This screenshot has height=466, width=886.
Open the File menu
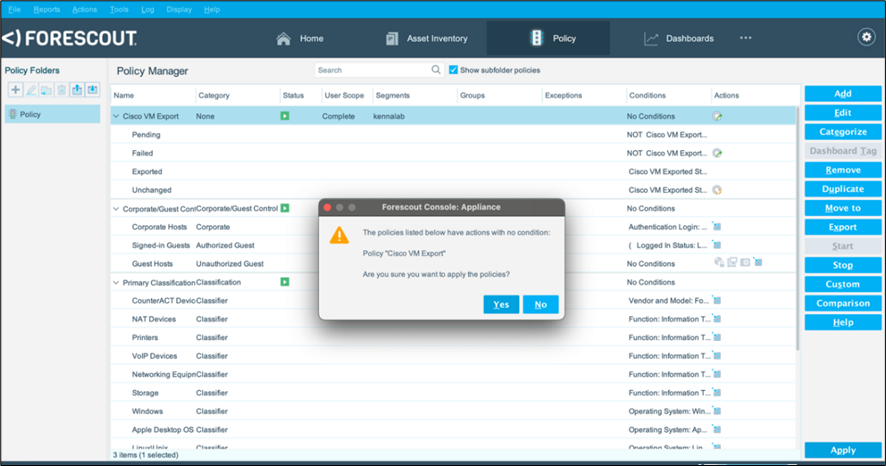[x=14, y=9]
